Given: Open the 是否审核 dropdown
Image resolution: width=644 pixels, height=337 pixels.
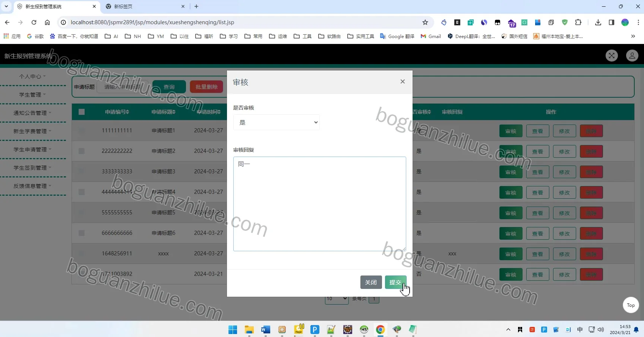Looking at the screenshot, I should pos(276,122).
